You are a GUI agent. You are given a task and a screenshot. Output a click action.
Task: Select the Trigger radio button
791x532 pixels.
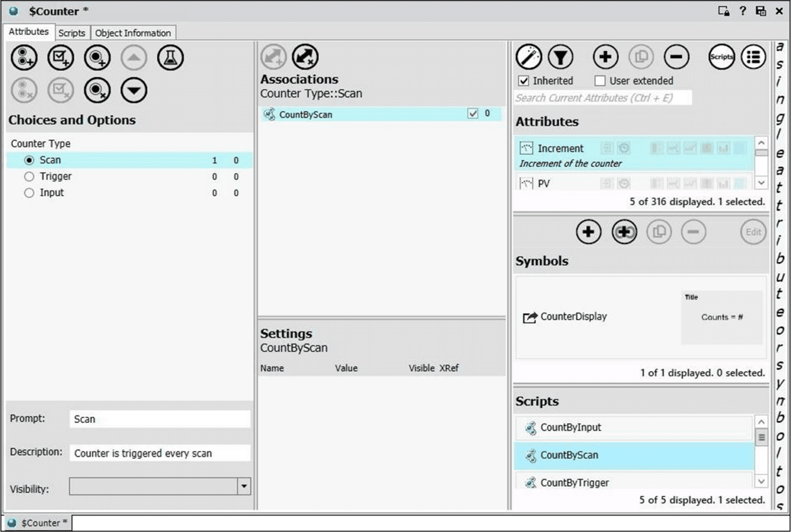tap(29, 176)
